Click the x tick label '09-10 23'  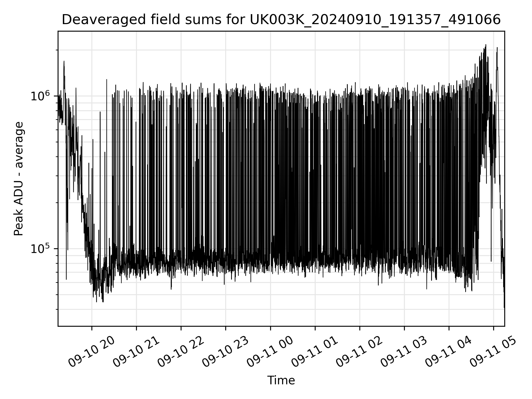click(x=225, y=352)
